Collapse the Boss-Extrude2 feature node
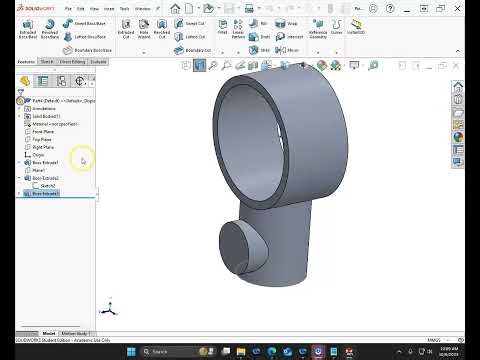This screenshot has width=480, height=360. click(19, 178)
